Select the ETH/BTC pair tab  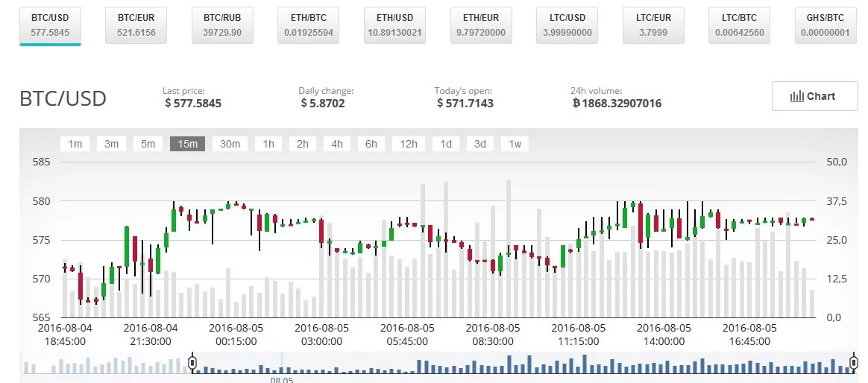coord(308,25)
